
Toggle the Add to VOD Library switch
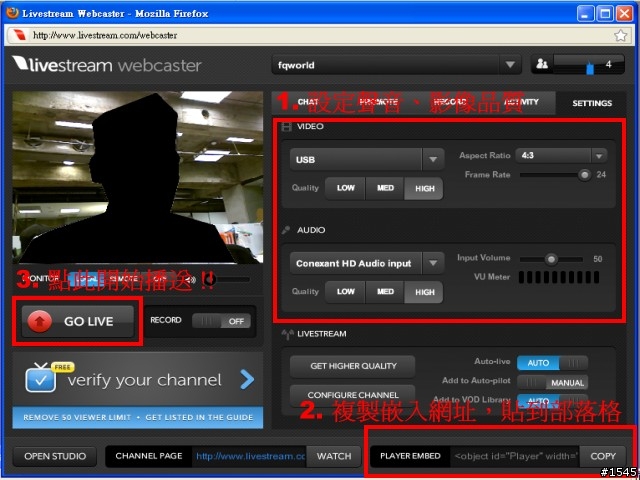552,400
